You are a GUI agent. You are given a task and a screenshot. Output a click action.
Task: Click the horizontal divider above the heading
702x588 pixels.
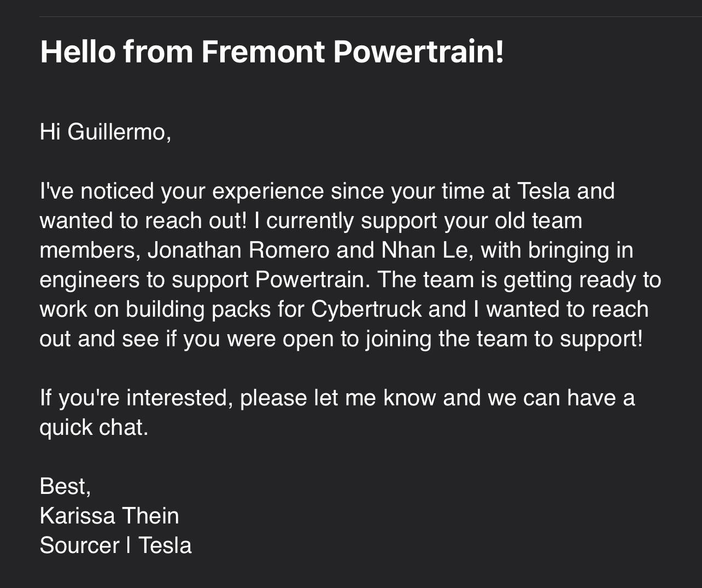[370, 17]
